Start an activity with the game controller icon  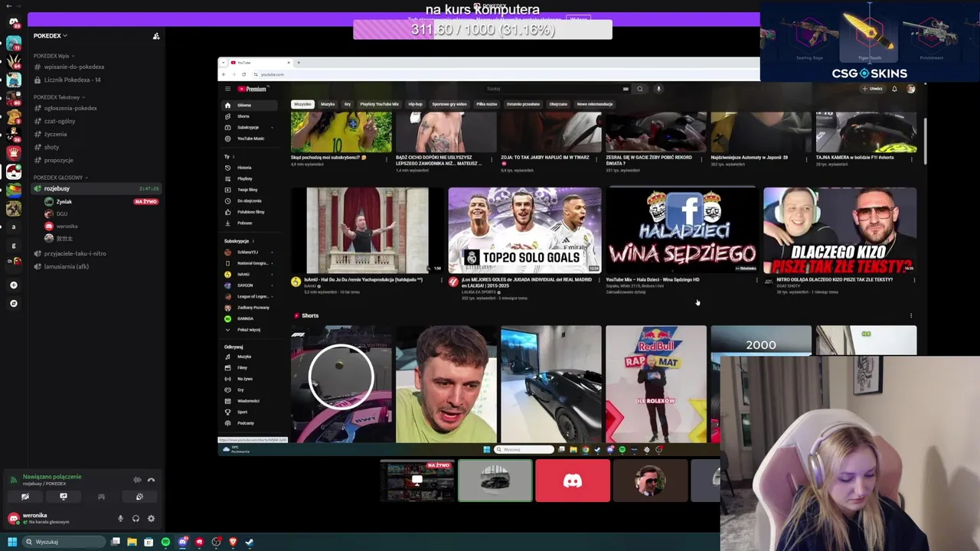point(101,497)
